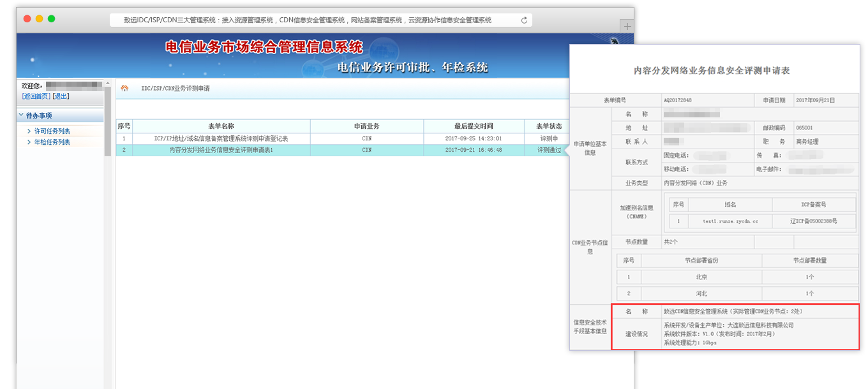The image size is (868, 389).
Task: Click the home icon in breadcrumb bar
Action: point(125,88)
